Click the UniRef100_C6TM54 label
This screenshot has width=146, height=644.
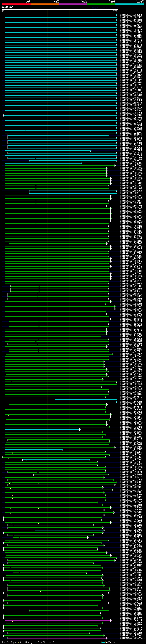click(x=131, y=118)
